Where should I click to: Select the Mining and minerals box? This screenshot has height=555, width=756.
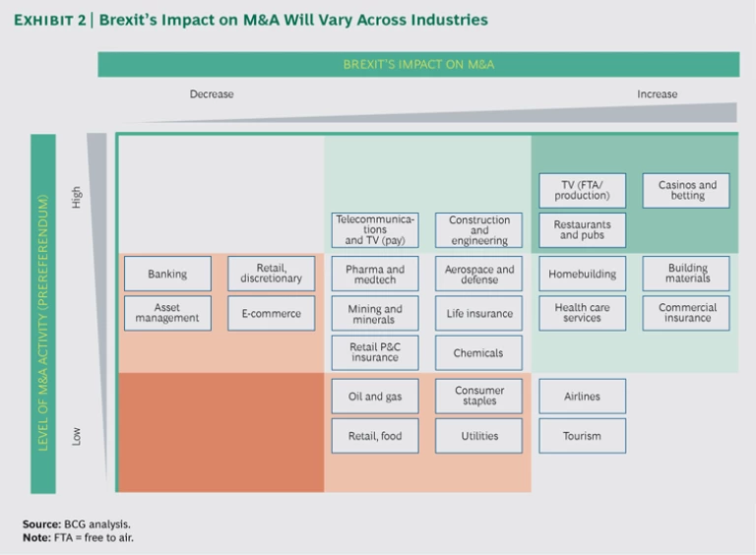pos(375,313)
